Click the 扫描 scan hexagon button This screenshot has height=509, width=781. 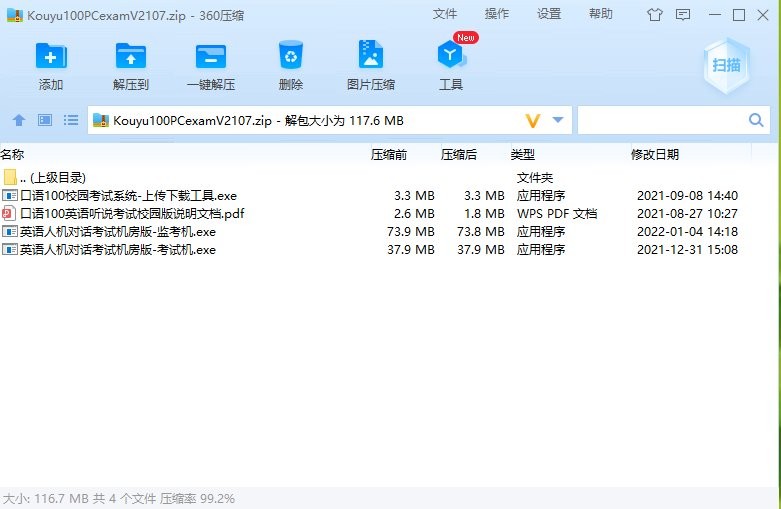pos(726,66)
